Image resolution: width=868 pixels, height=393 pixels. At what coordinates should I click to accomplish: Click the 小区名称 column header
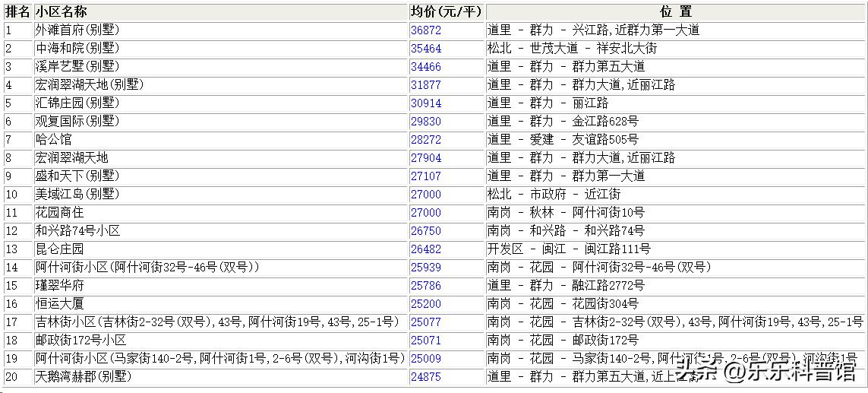coord(221,11)
